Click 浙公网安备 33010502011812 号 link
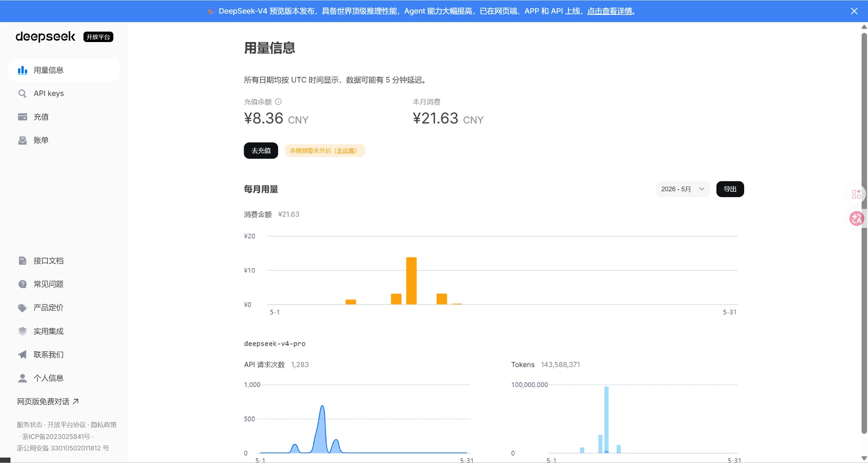Screen dimensions: 868x463 tap(63, 449)
